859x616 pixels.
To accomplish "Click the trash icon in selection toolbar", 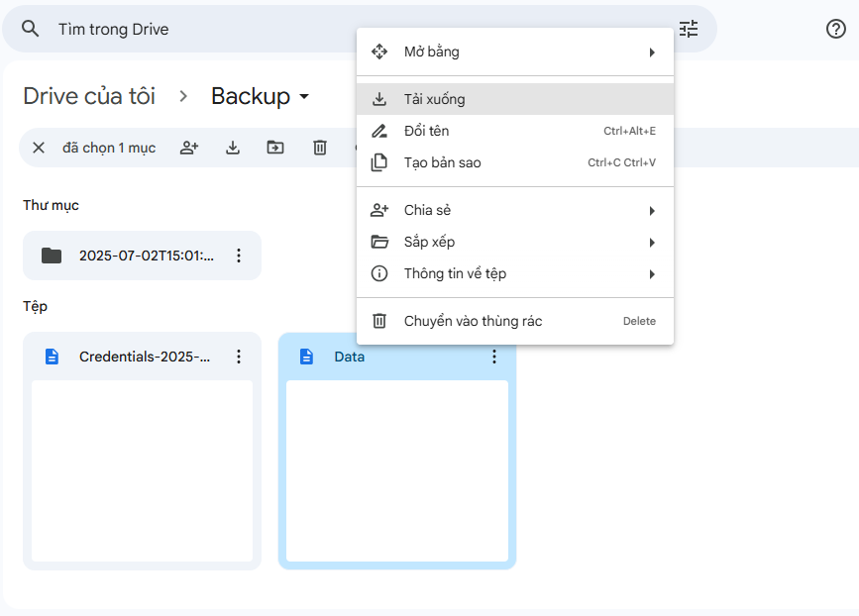I will click(320, 148).
